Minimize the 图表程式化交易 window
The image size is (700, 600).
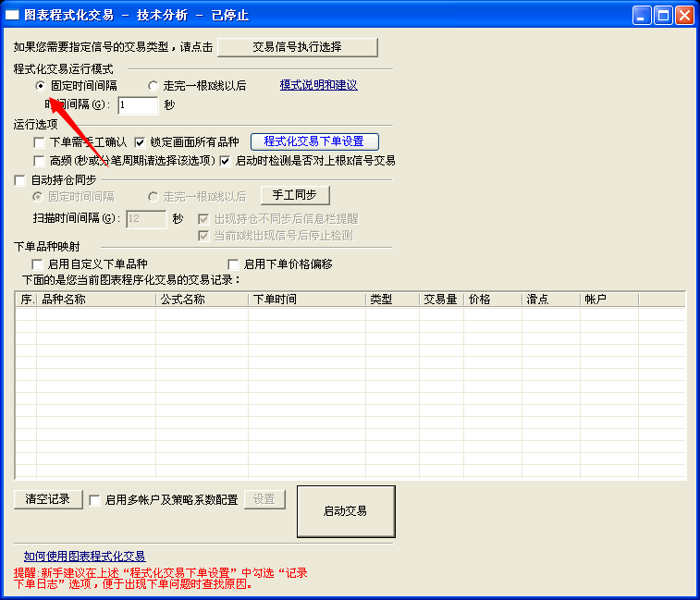pos(642,16)
